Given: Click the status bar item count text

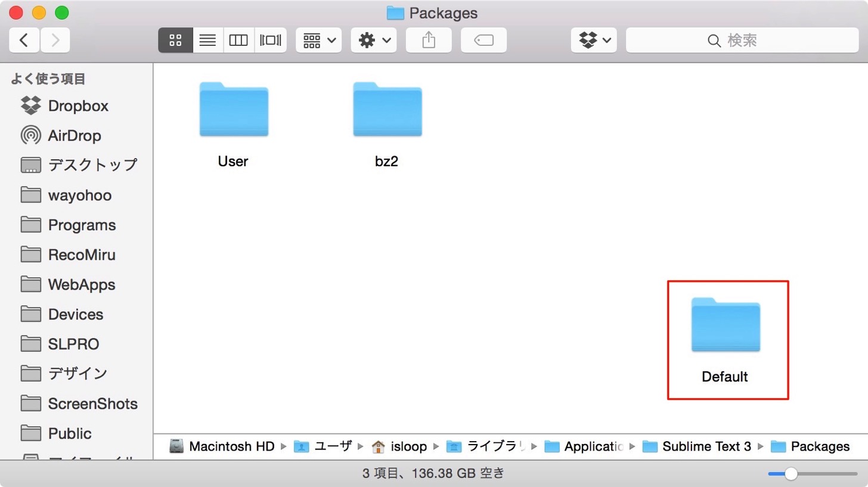Looking at the screenshot, I should tap(433, 474).
